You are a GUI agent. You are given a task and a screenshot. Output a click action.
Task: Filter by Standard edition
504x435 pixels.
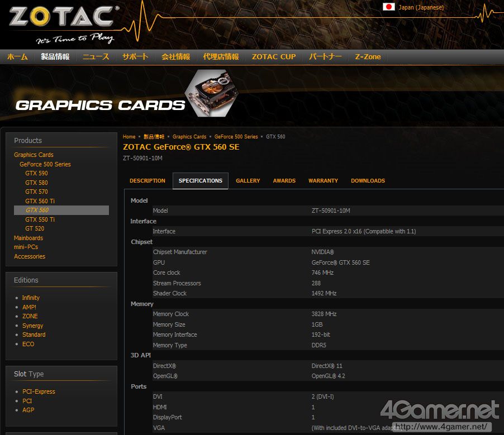click(34, 334)
